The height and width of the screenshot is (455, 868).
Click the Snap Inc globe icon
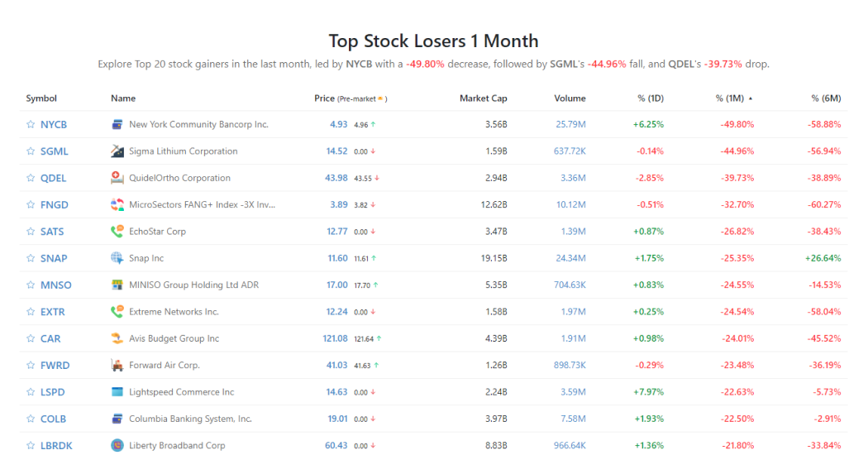click(x=117, y=258)
